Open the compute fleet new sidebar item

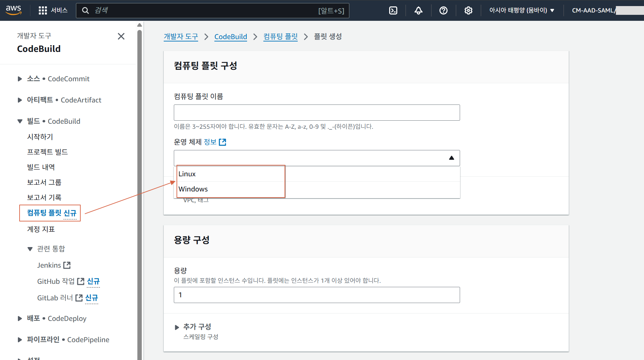[x=51, y=213]
